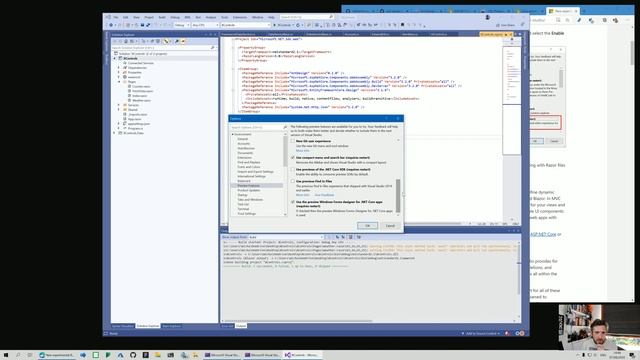The width and height of the screenshot is (640, 360).
Task: Click the Visual Studio search box in title bar
Action: tap(307, 17)
